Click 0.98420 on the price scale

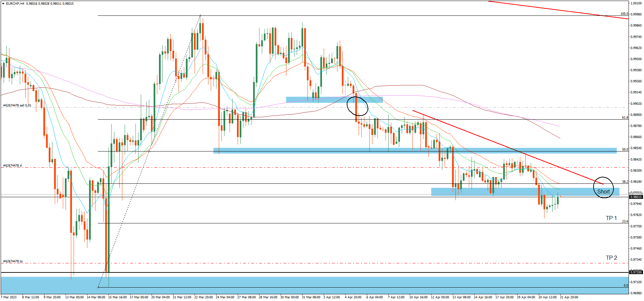pos(636,160)
